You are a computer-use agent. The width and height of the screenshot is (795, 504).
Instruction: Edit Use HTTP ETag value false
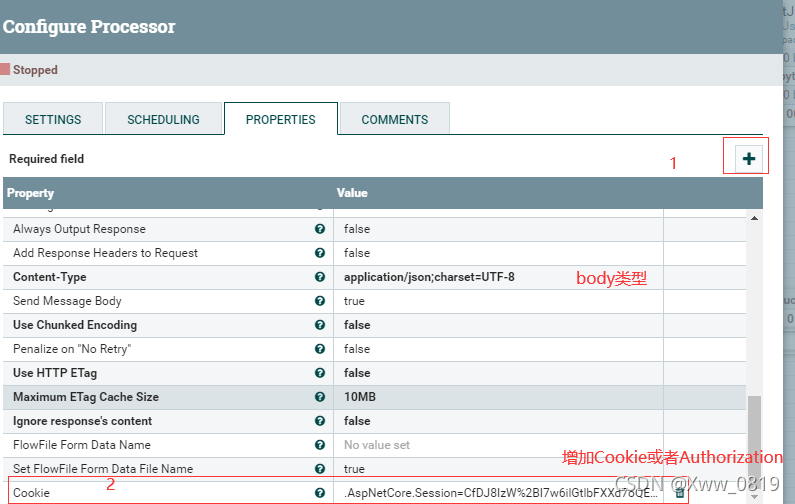pos(498,373)
